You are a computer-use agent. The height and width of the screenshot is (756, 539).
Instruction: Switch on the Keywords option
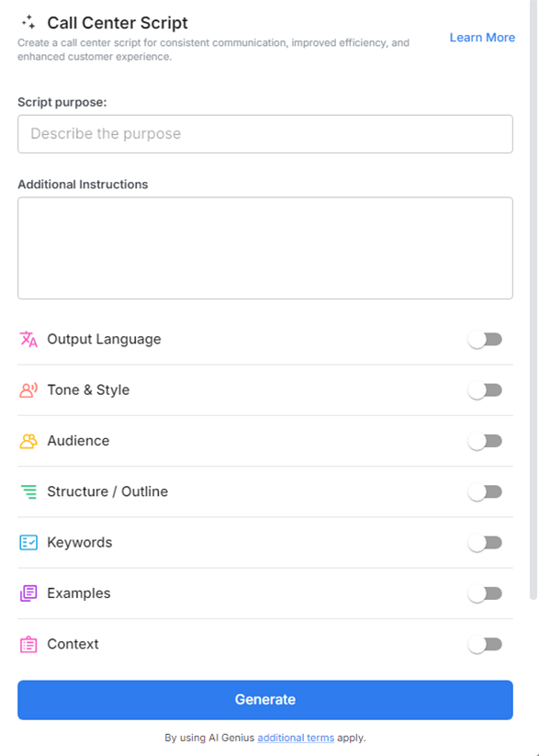(486, 542)
